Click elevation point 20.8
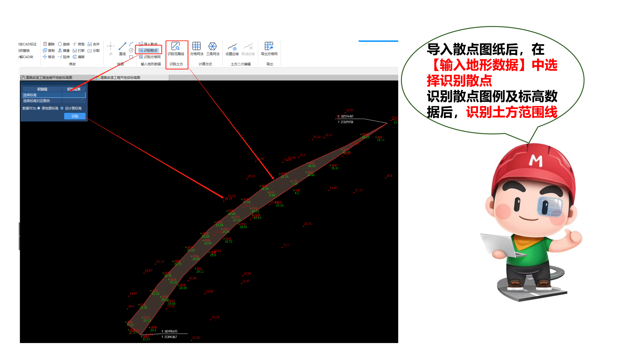Viewport: 644px width, 364px height. 389,176
